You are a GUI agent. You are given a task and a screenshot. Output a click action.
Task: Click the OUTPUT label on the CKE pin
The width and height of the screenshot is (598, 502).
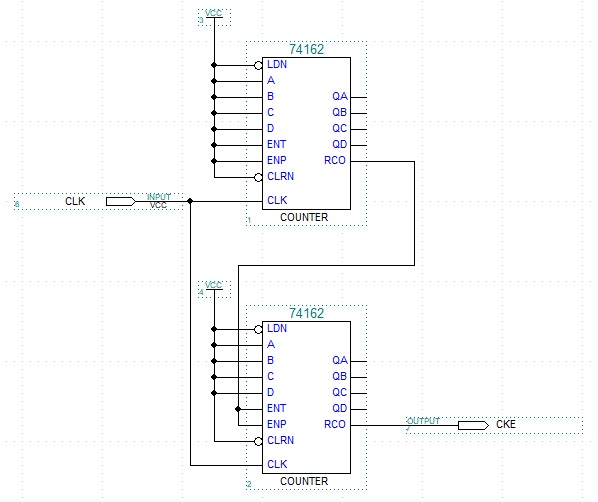[423, 421]
